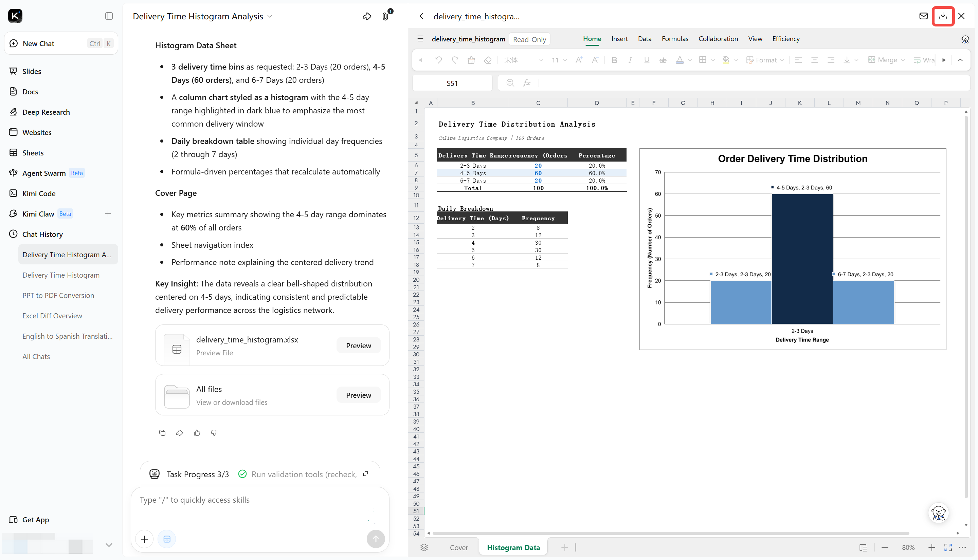Toggle italic formatting
The image size is (978, 560).
pyautogui.click(x=630, y=60)
